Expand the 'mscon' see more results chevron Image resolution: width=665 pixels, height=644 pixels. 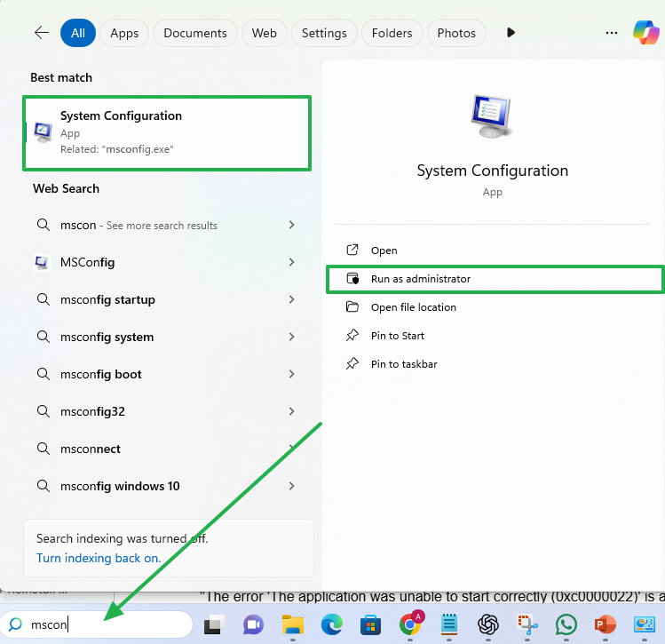(291, 225)
